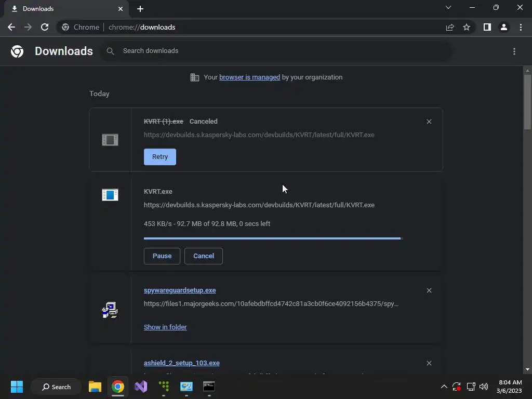This screenshot has height=399, width=532.
Task: Click the scrollbar down arrow
Action: tap(527, 369)
